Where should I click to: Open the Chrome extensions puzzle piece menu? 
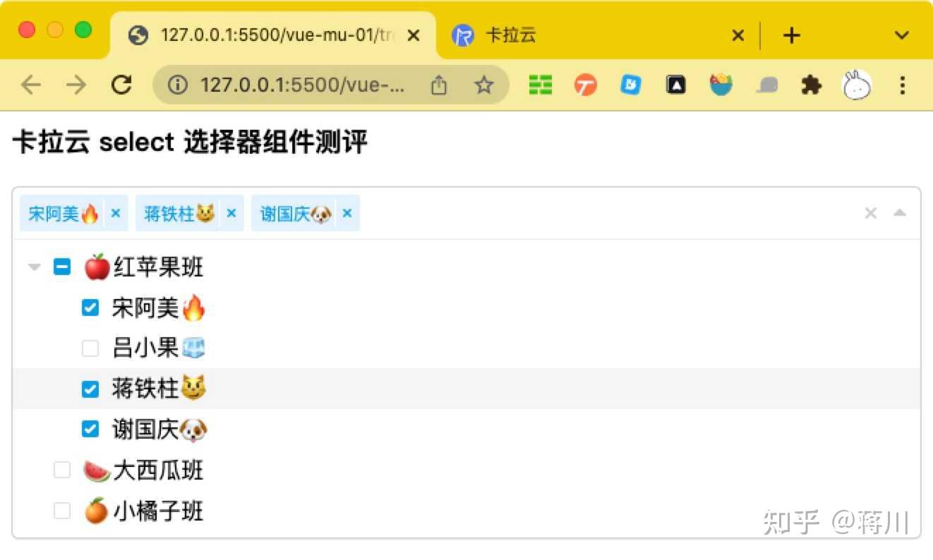click(811, 85)
